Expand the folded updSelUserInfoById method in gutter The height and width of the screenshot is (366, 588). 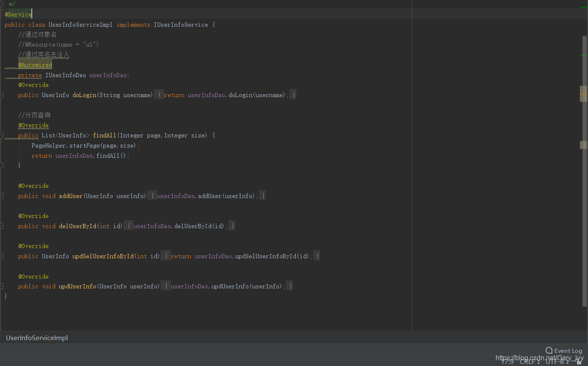2,256
